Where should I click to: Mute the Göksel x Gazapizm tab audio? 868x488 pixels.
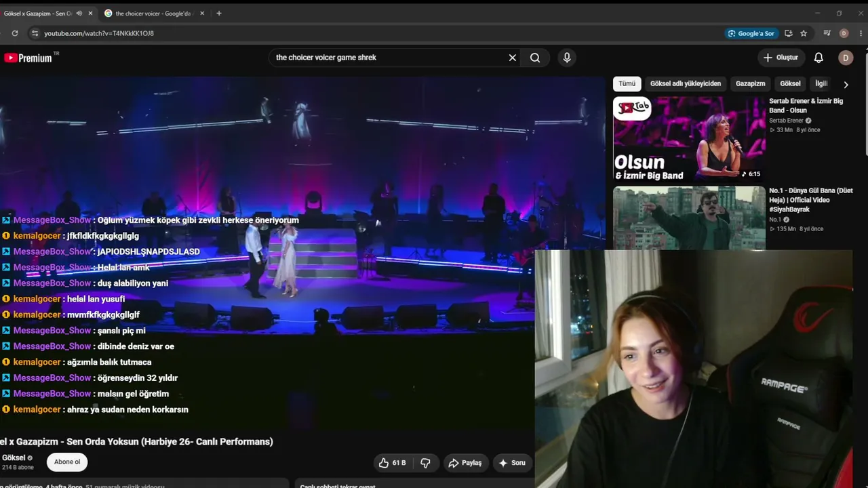(x=79, y=14)
